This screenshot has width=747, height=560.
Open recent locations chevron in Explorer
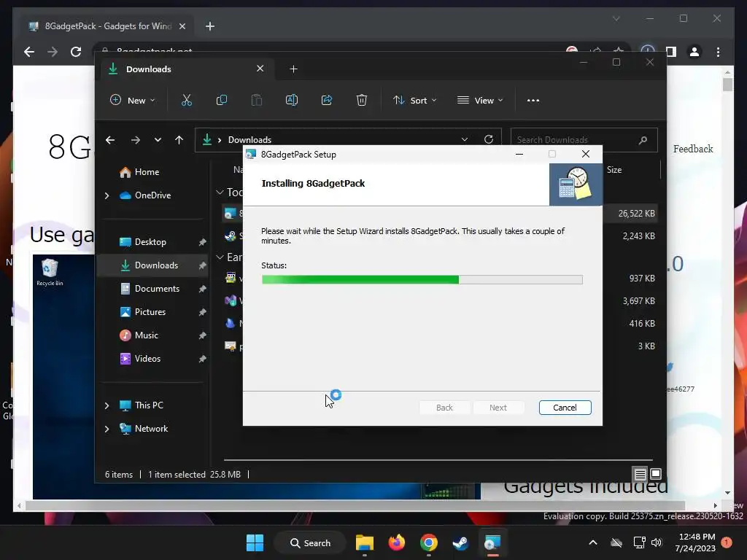[158, 140]
